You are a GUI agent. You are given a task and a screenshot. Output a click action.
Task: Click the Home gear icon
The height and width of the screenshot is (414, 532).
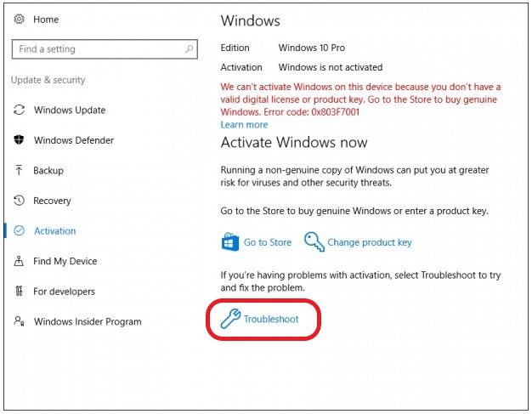pos(19,20)
